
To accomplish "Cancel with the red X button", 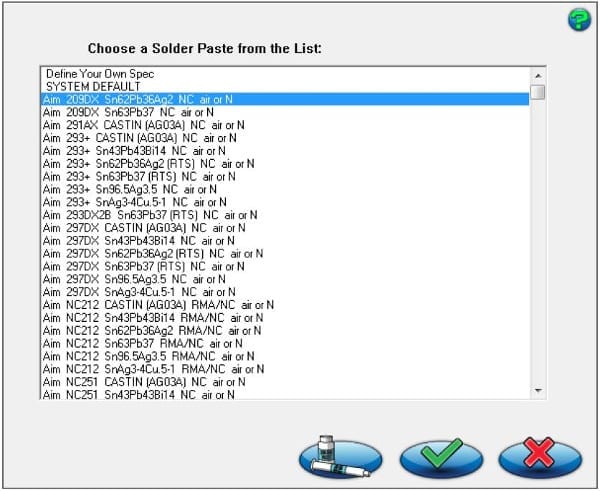I will (x=540, y=457).
